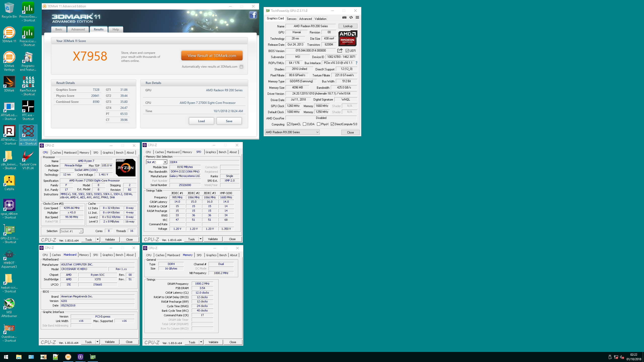Click Windows Start button
Viewport: 644px width, 362px height.
[x=6, y=357]
